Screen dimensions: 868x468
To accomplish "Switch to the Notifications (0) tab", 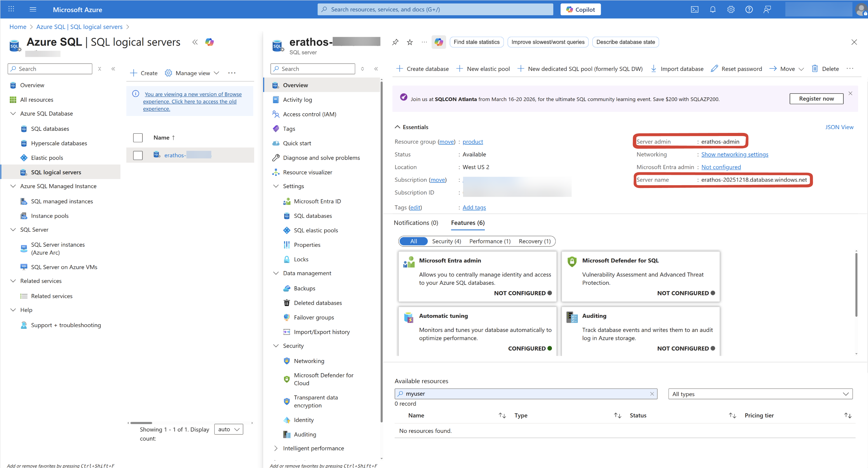I will (416, 223).
